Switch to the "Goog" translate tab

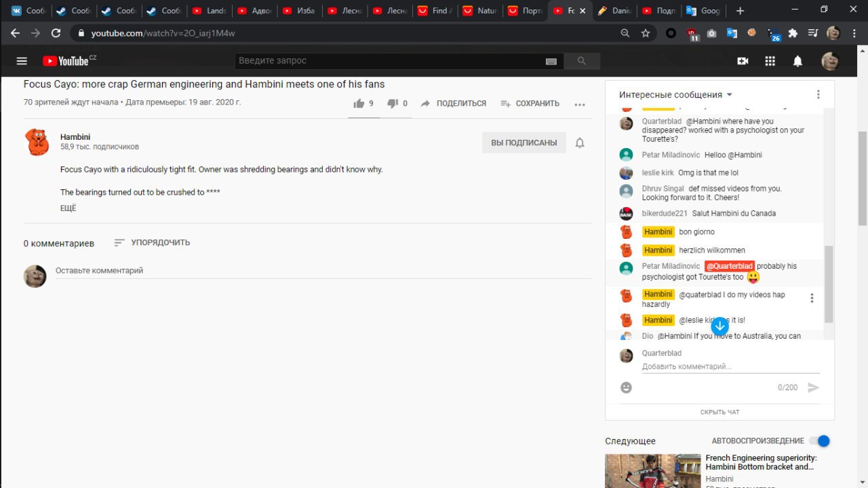(x=704, y=11)
